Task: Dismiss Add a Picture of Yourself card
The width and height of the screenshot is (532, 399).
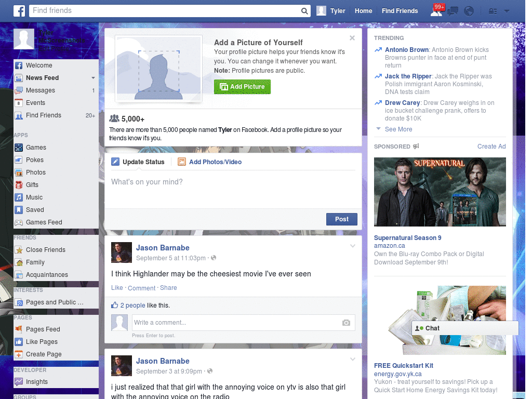Action: 352,38
